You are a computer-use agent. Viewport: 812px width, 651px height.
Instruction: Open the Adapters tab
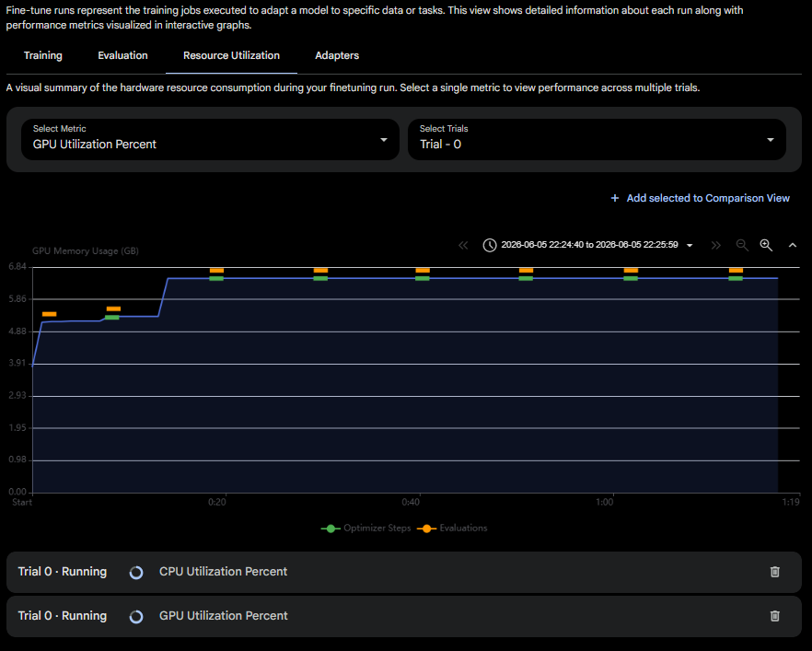point(337,55)
